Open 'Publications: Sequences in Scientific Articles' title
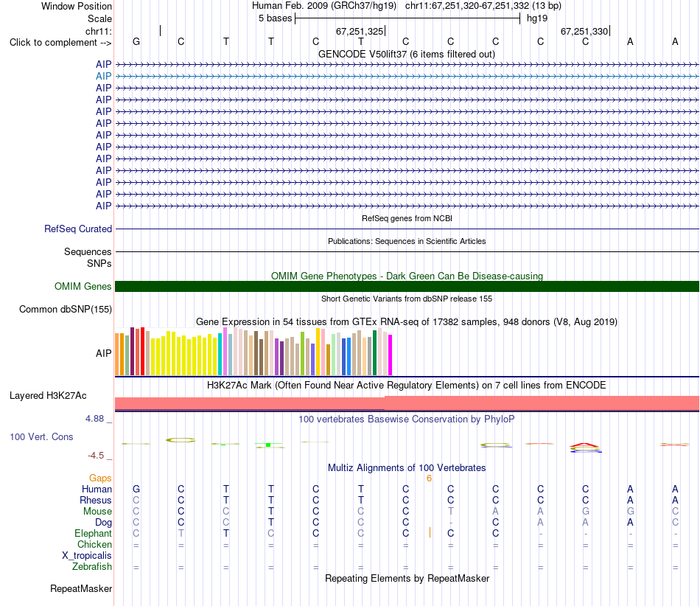This screenshot has height=606, width=700. 407,241
